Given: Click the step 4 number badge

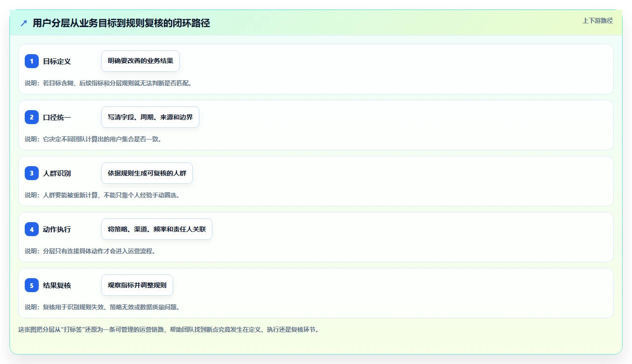Looking at the screenshot, I should tap(32, 229).
